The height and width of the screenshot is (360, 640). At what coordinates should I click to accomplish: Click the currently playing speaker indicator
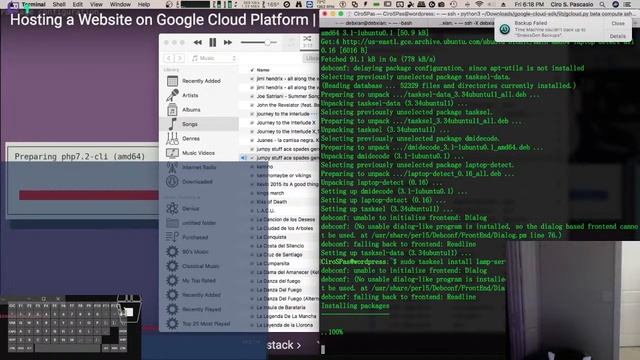(243, 158)
